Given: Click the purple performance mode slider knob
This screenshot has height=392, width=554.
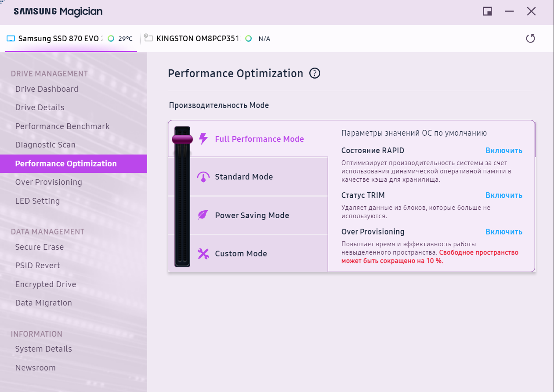Looking at the screenshot, I should 182,139.
